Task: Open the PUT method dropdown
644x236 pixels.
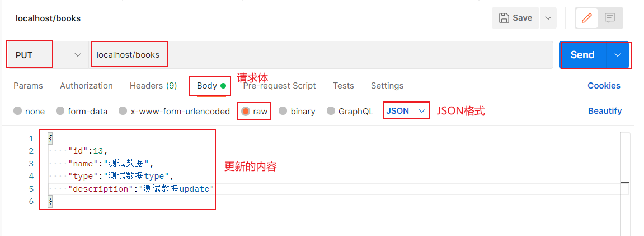Action: 48,55
